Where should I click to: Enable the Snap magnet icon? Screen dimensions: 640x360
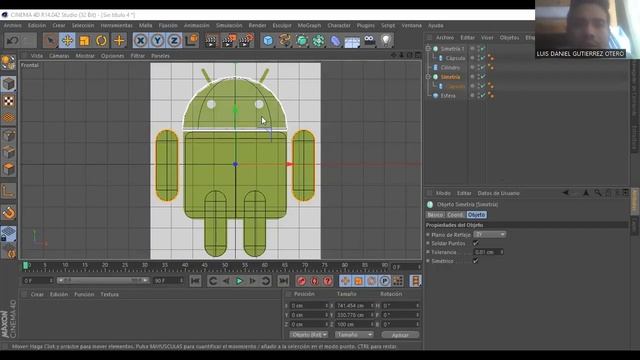9,213
